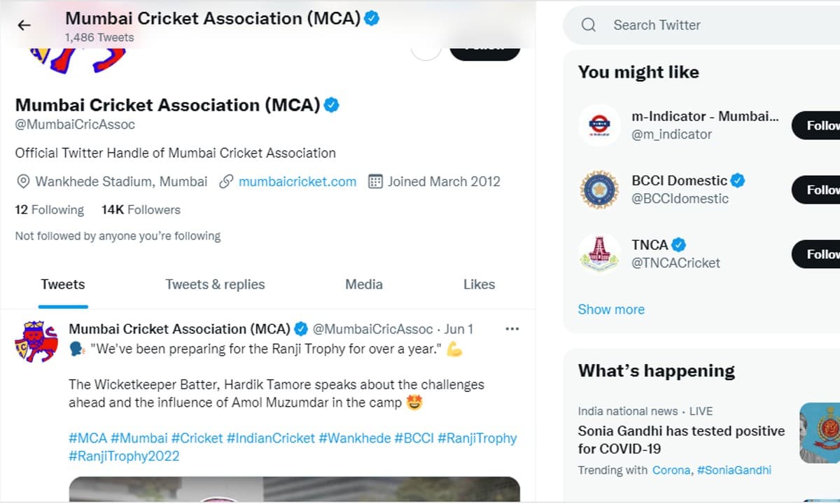The width and height of the screenshot is (840, 504).
Task: Click m-Indicator profile avatar
Action: point(600,125)
